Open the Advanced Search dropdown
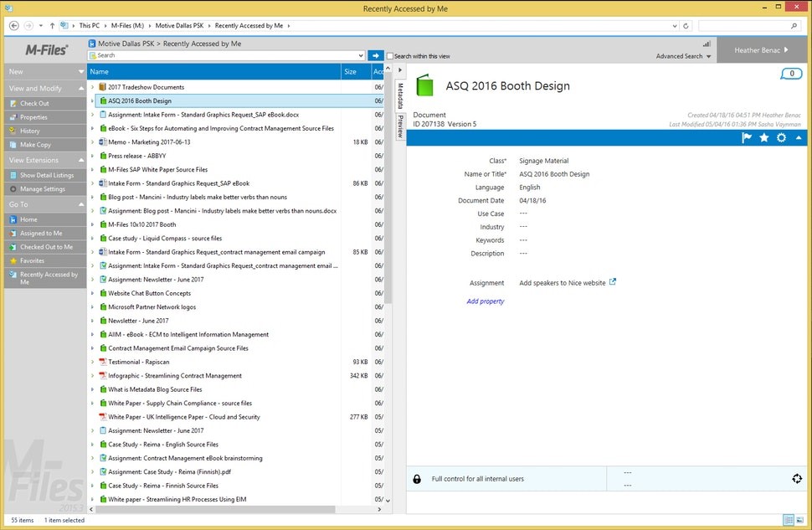 (x=684, y=57)
